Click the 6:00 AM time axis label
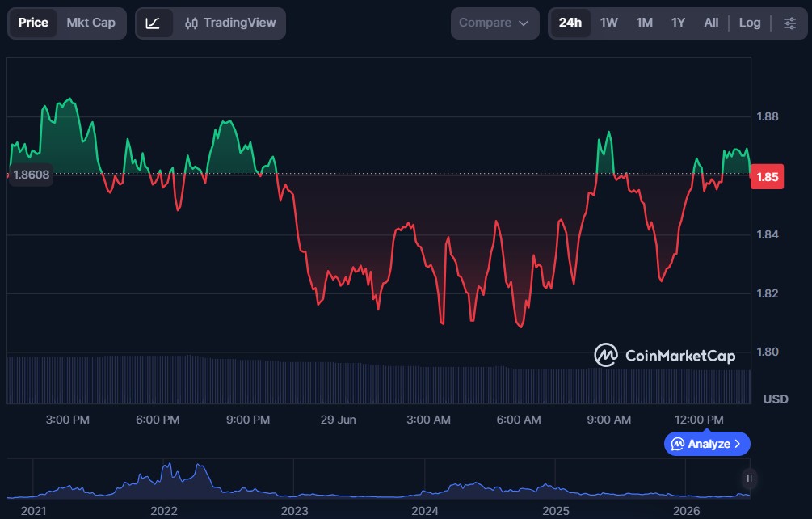This screenshot has height=519, width=812. coord(519,420)
